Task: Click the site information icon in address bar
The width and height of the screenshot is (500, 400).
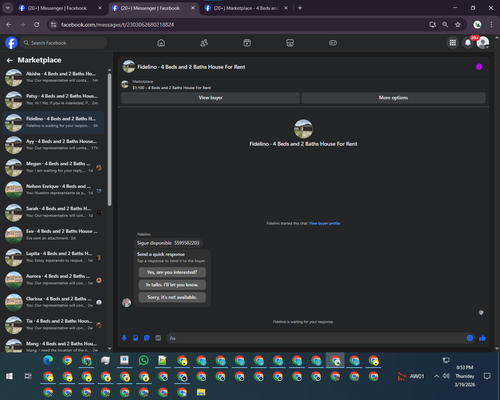Action: click(53, 25)
